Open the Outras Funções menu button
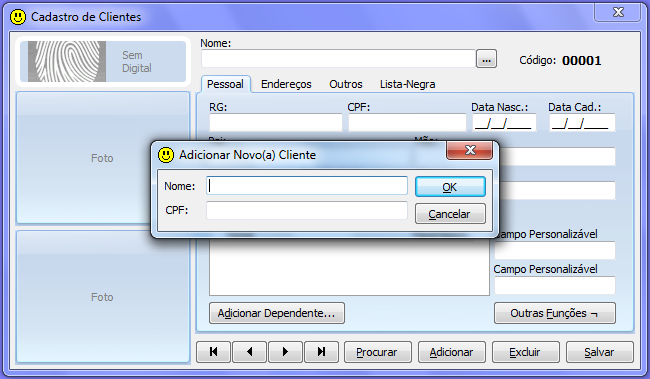Viewport: 650px width, 379px height. pos(555,313)
